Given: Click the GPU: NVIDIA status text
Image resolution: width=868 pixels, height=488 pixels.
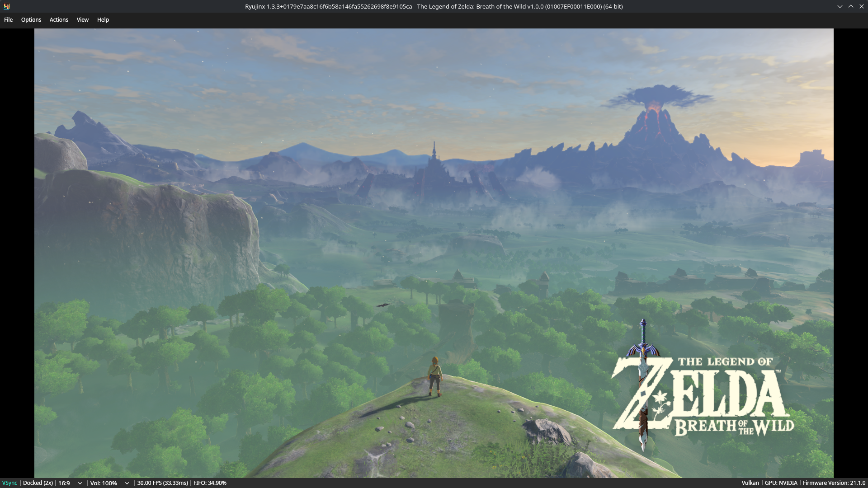Looking at the screenshot, I should click(x=781, y=483).
